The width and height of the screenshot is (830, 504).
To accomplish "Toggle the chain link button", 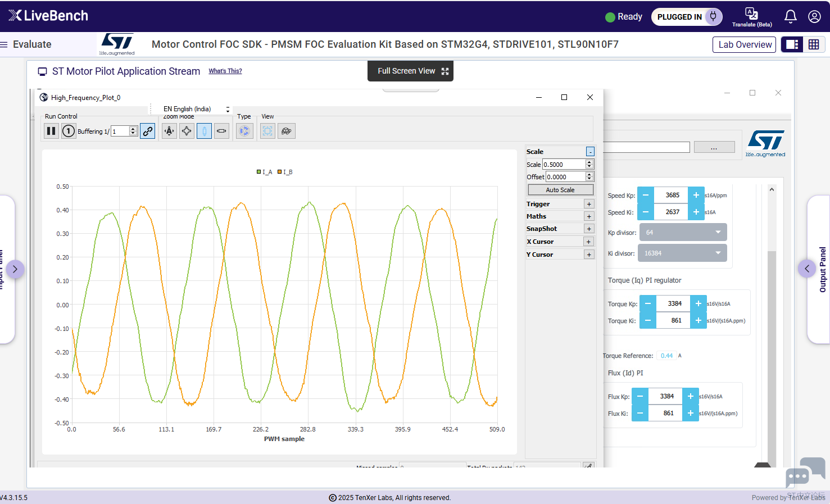I will pos(148,131).
